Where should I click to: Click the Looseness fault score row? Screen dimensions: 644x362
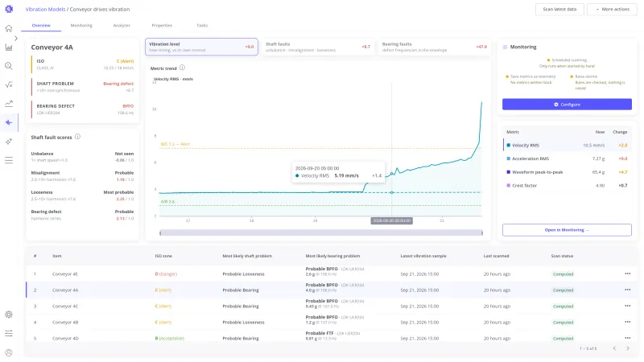[82, 195]
